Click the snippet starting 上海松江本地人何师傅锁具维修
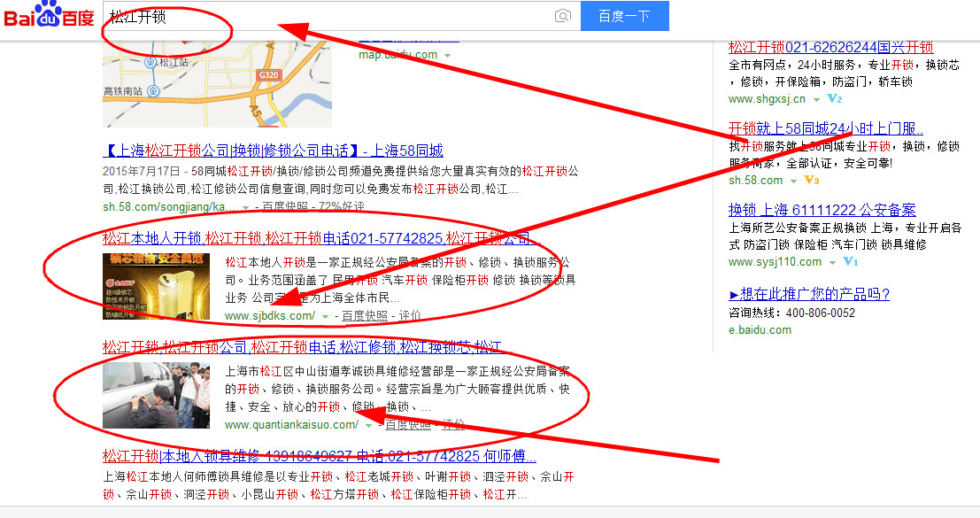980x518 pixels. click(x=339, y=485)
